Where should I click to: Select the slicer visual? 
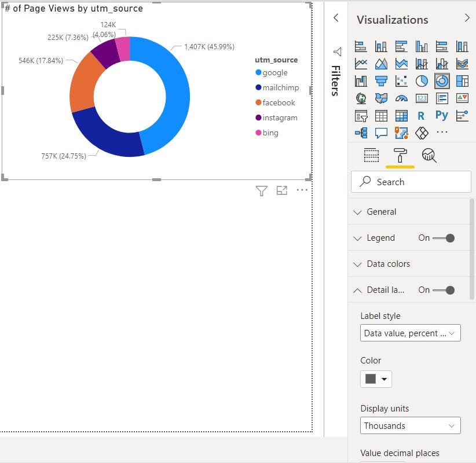[361, 116]
